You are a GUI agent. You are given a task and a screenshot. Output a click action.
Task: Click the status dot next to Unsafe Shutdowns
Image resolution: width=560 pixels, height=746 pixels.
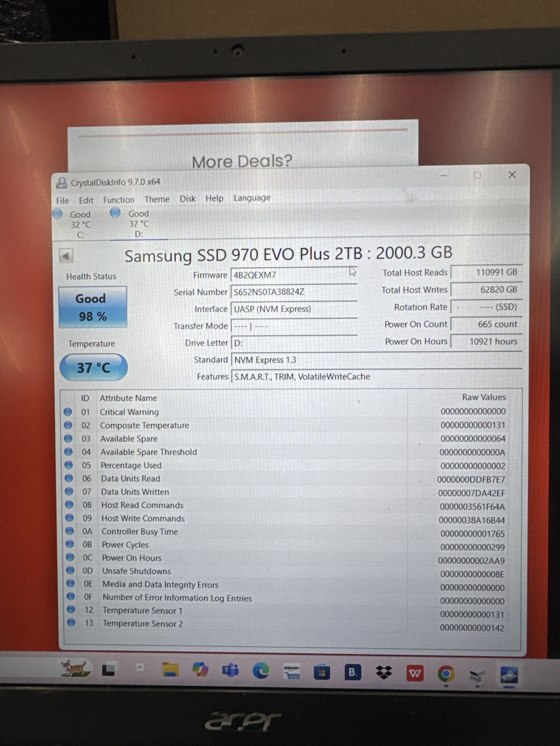pos(70,570)
